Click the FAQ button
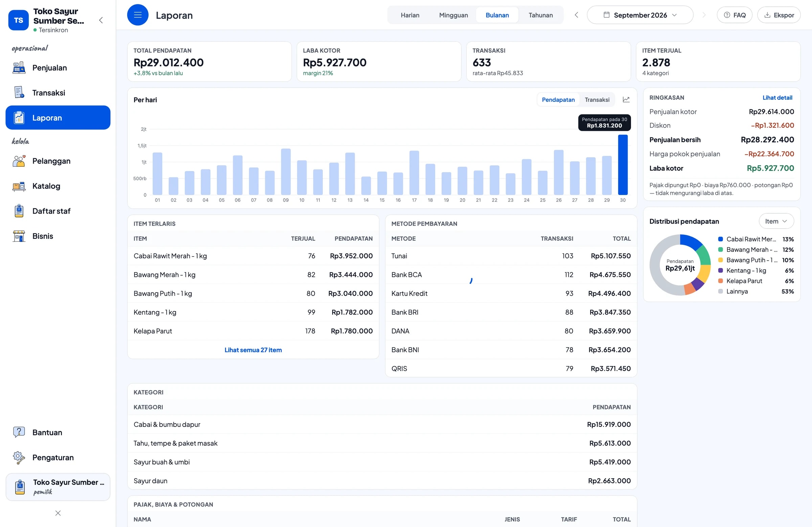The width and height of the screenshot is (812, 527). coord(735,15)
